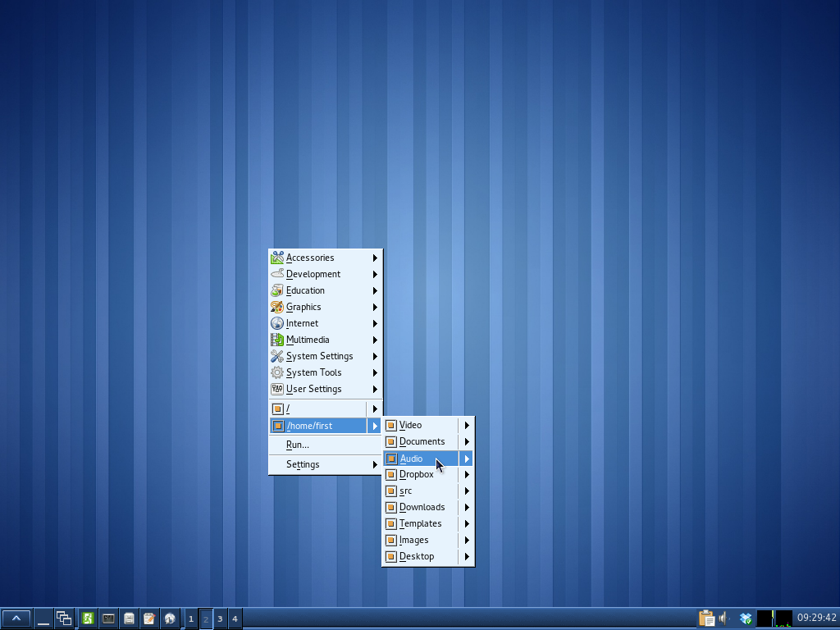Open the System Settings submenu
The image size is (840, 630).
tap(325, 356)
